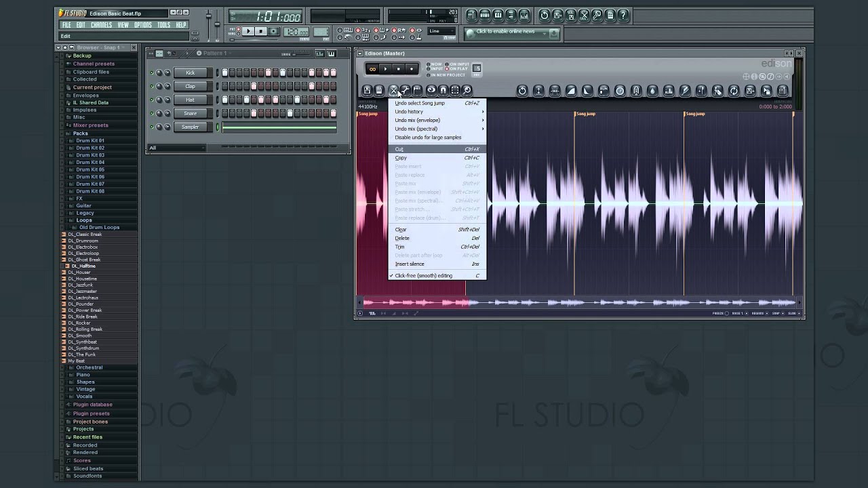
Task: Click the Edison drag sample icon
Action: coord(766,91)
